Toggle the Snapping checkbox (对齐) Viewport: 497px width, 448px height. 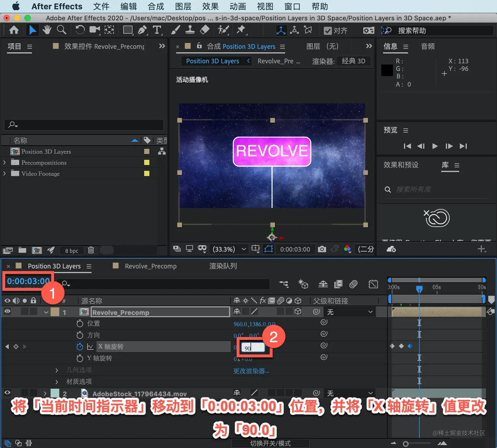[328, 31]
